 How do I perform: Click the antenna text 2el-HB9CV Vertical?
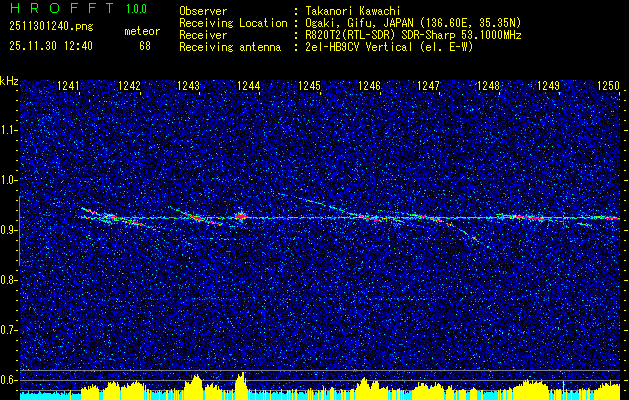[359, 47]
